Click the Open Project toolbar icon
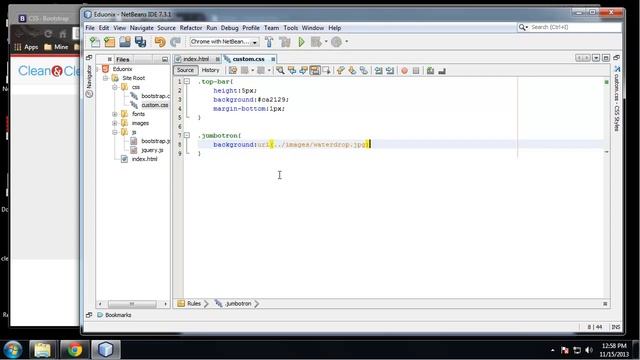The image size is (640, 360). tap(125, 42)
